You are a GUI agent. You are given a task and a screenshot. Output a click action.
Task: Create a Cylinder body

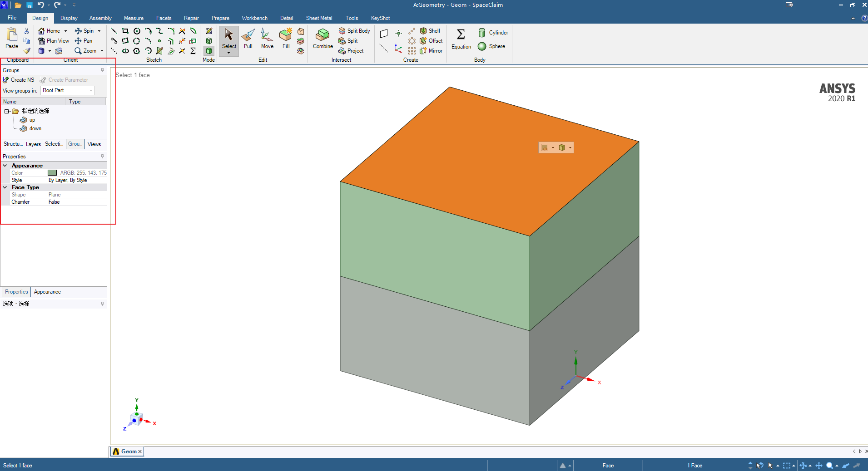click(x=493, y=33)
